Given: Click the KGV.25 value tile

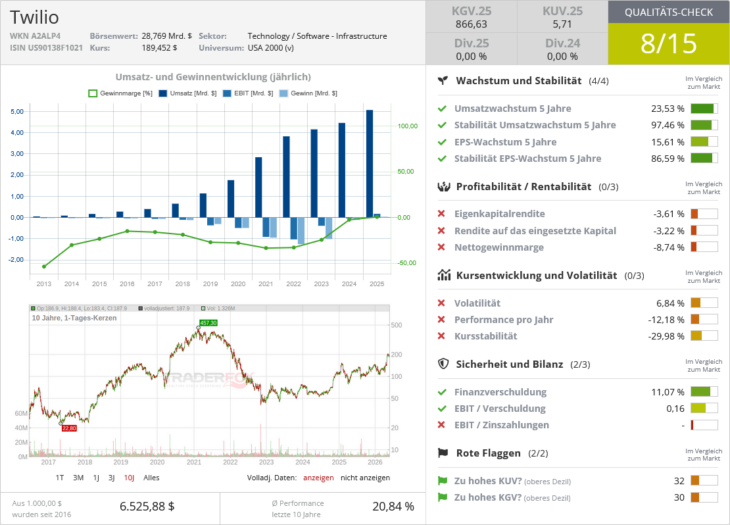Looking at the screenshot, I should 471,17.
